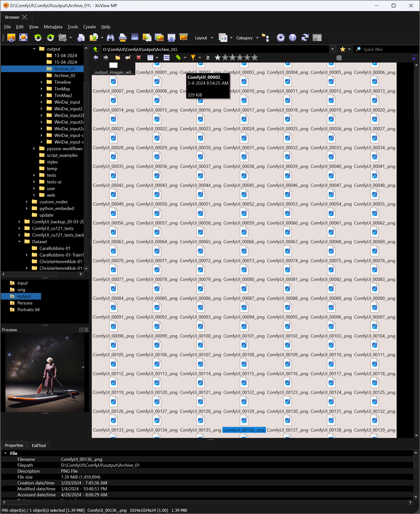This screenshot has width=420, height=514.
Task: Click the export/send-to folder icon
Action: [x=93, y=38]
